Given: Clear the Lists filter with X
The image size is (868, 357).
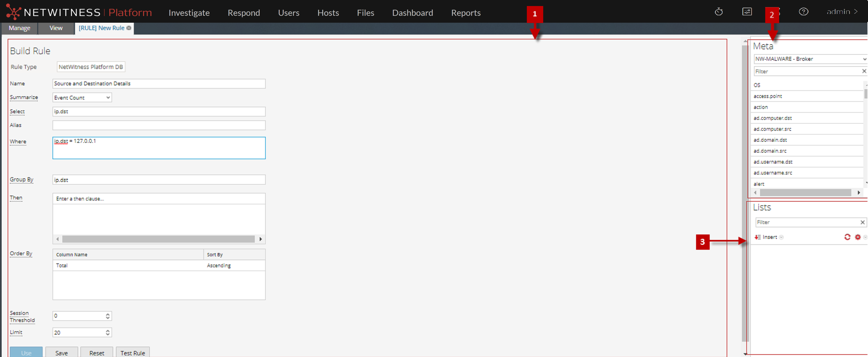Looking at the screenshot, I should [862, 222].
